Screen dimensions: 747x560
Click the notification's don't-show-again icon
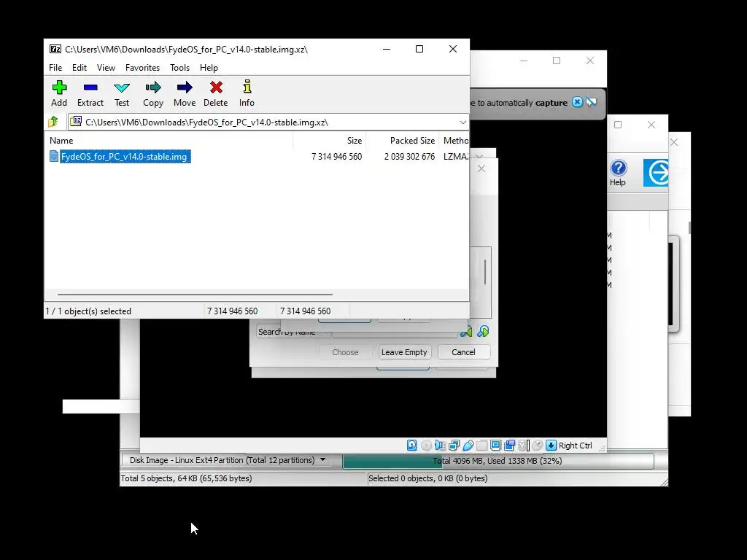[591, 102]
